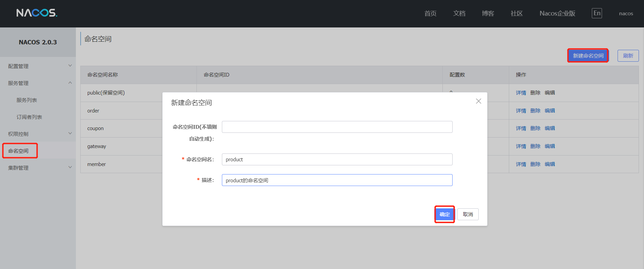Viewport: 644px width, 269px height.
Task: Click the 命名空间ID column header
Action: coord(216,75)
